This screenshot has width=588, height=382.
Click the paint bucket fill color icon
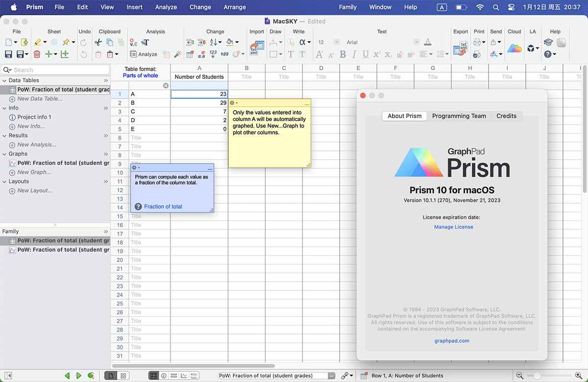[231, 43]
